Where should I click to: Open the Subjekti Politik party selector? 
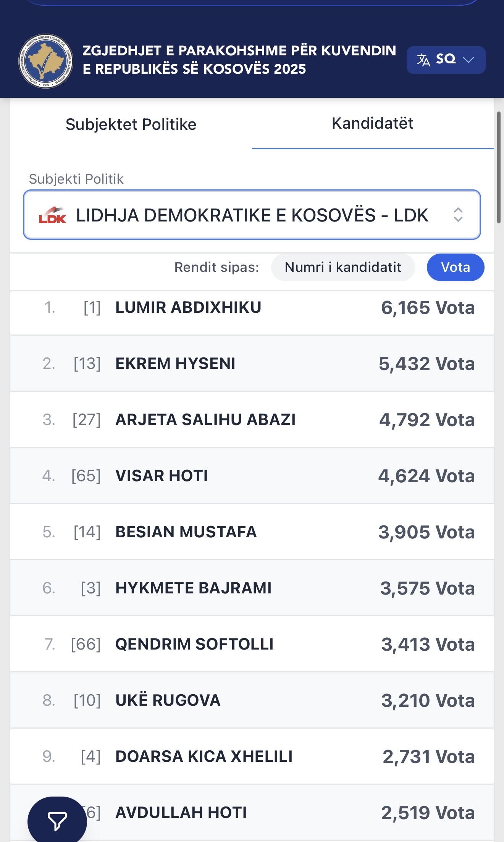tap(252, 215)
